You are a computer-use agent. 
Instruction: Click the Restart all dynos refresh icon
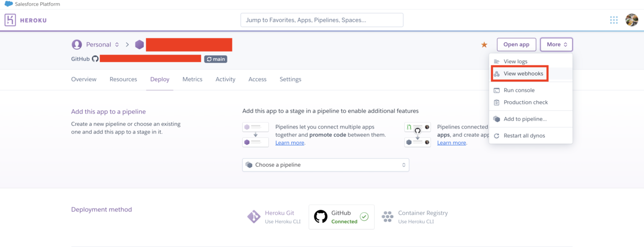(x=497, y=136)
